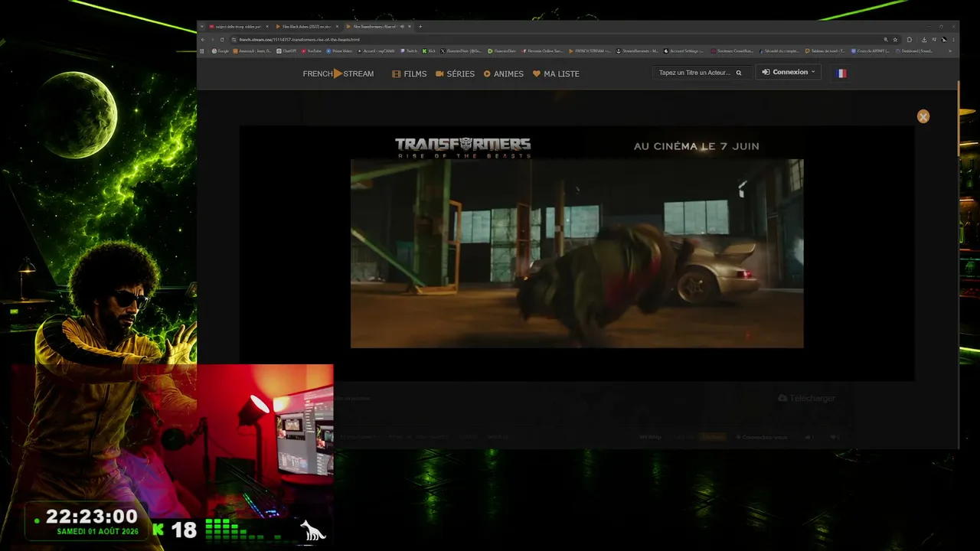Image resolution: width=980 pixels, height=551 pixels.
Task: Bookmark this page with the star icon
Action: click(x=895, y=40)
